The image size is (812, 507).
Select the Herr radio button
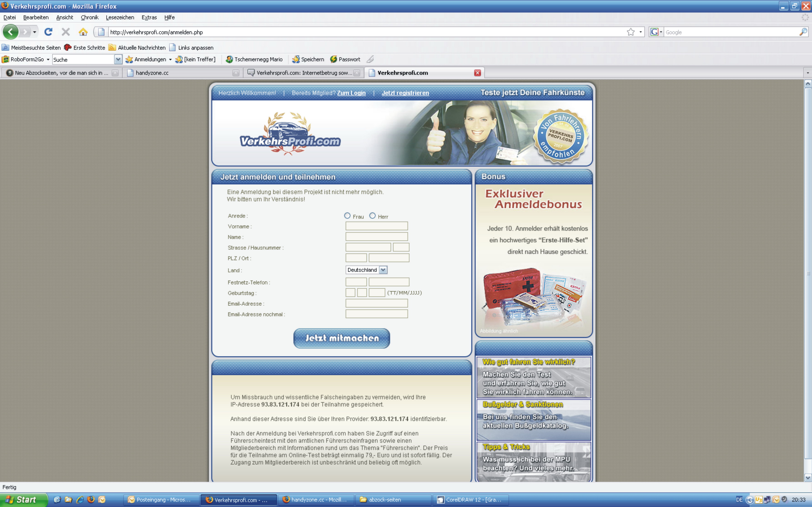(x=372, y=216)
